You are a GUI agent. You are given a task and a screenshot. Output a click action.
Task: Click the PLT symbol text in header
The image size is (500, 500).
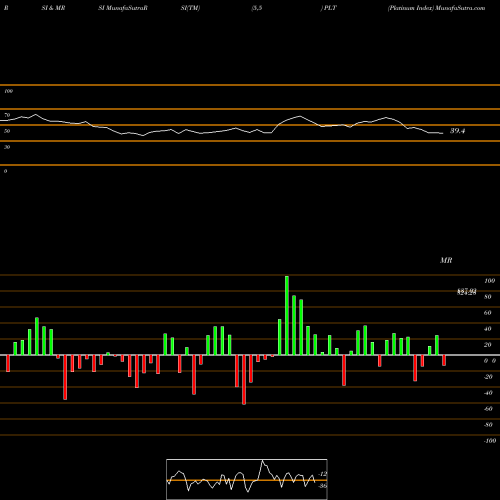[330, 8]
